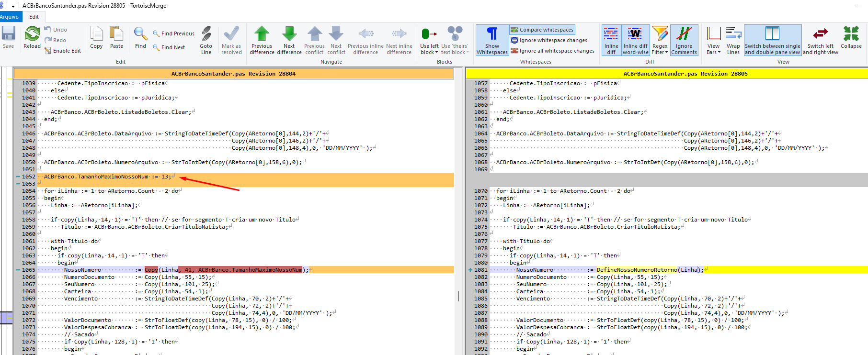The width and height of the screenshot is (868, 355).
Task: Jump to Next difference
Action: (289, 40)
